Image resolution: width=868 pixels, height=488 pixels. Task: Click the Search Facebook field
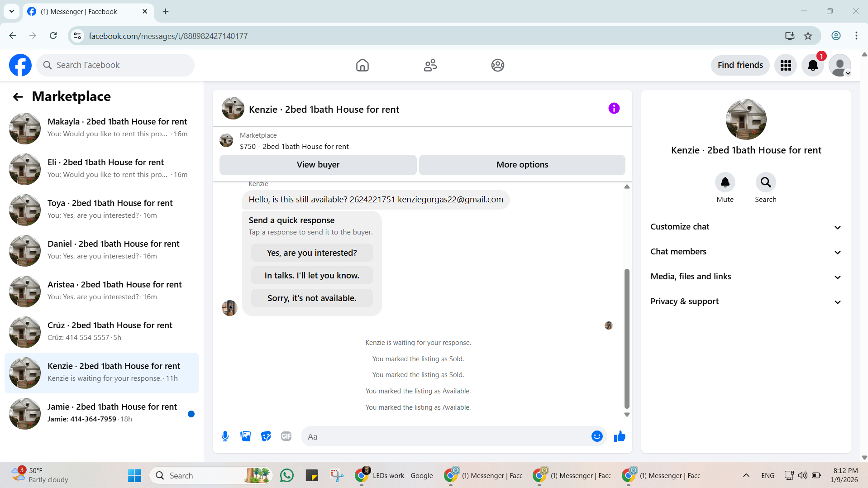point(115,65)
